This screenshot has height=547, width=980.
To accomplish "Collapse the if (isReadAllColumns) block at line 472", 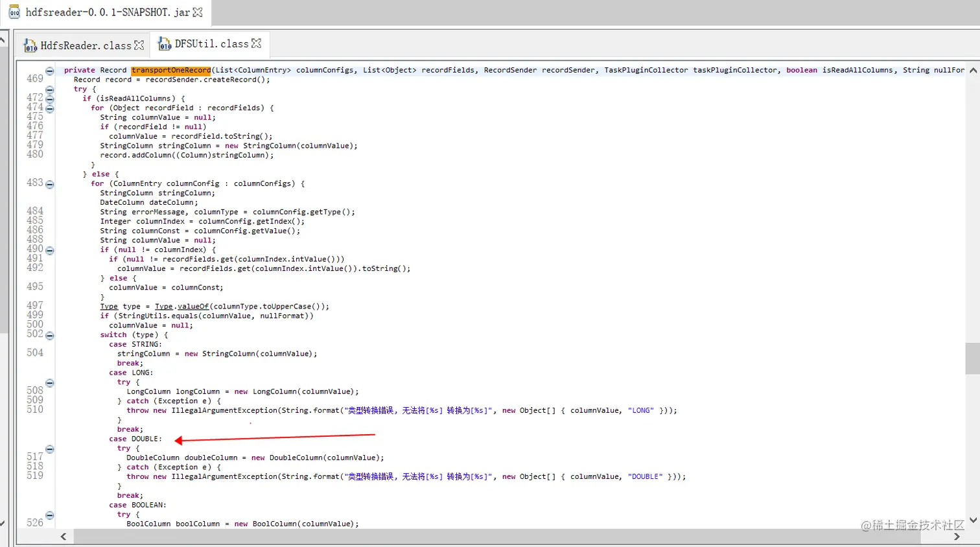I will (x=50, y=99).
